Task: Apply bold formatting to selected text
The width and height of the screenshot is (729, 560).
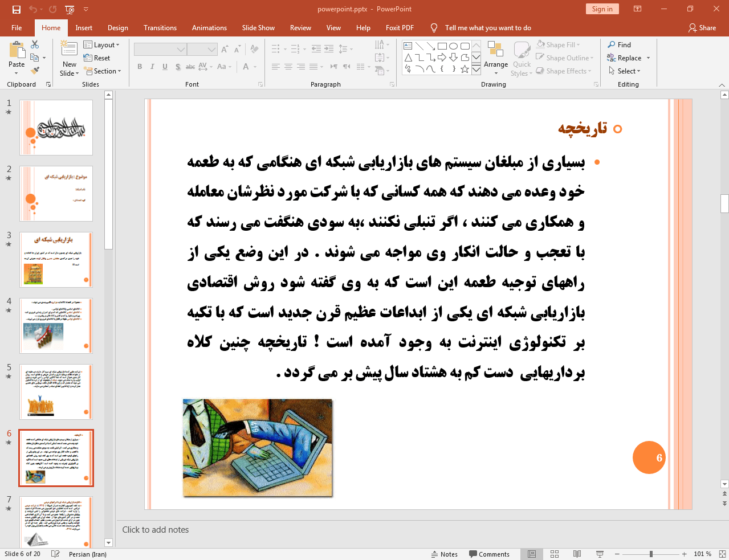Action: 139,67
